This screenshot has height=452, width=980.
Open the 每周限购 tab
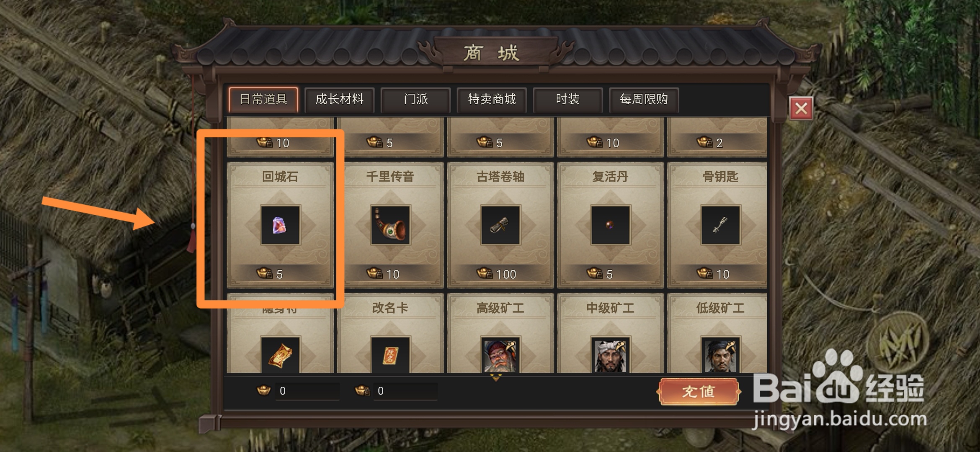(x=644, y=100)
